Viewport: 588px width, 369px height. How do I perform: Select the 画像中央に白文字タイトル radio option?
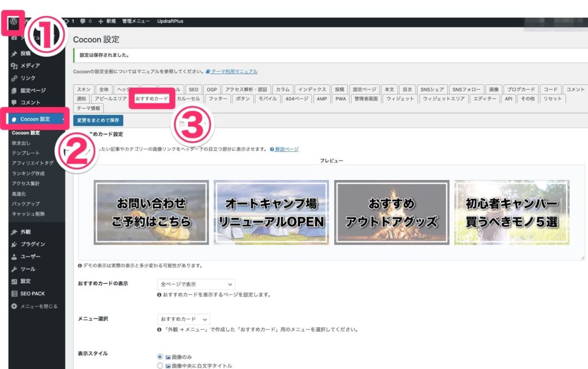160,366
